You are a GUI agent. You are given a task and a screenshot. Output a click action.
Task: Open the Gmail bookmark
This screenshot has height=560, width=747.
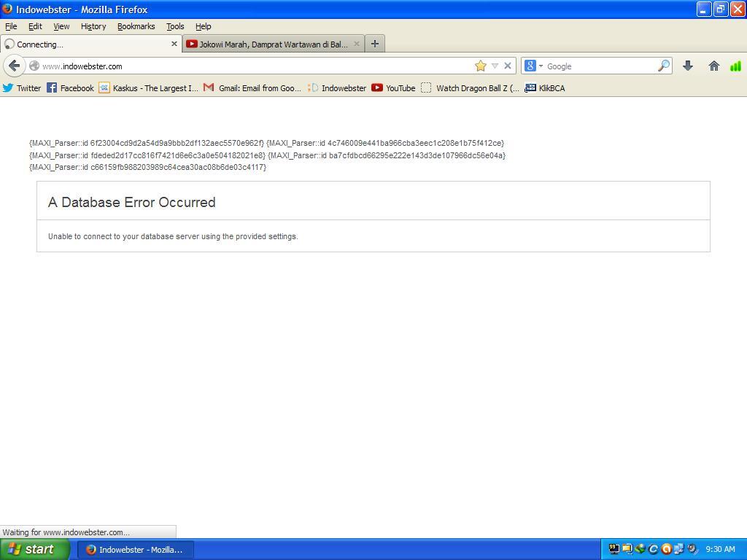[x=252, y=88]
